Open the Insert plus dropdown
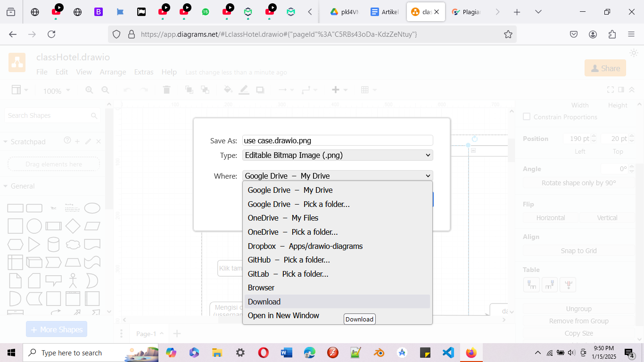The height and width of the screenshot is (362, 644). coord(339,90)
